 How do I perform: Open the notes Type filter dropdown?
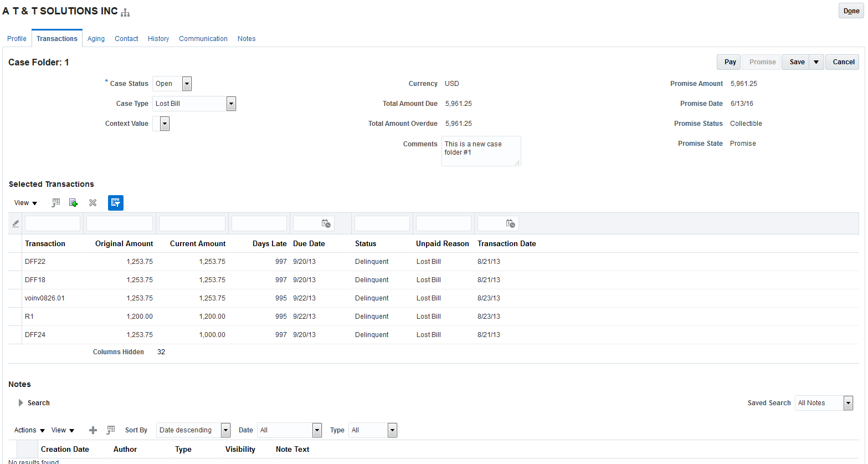point(392,430)
